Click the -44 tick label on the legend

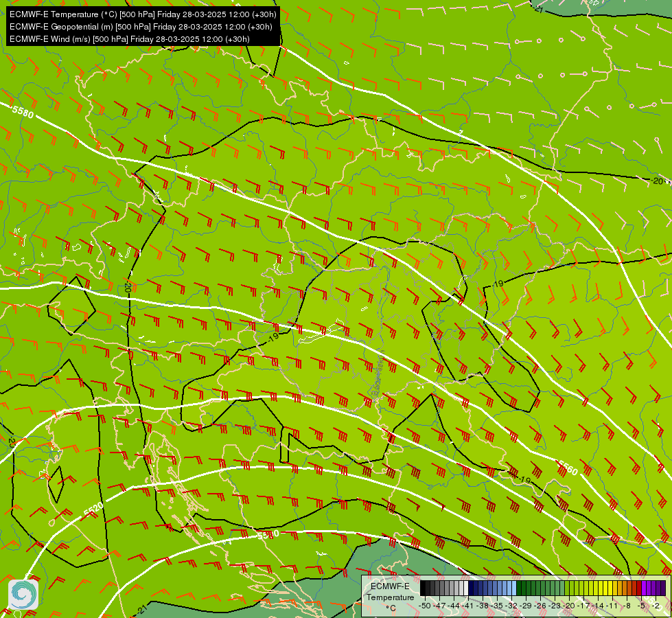tap(454, 606)
